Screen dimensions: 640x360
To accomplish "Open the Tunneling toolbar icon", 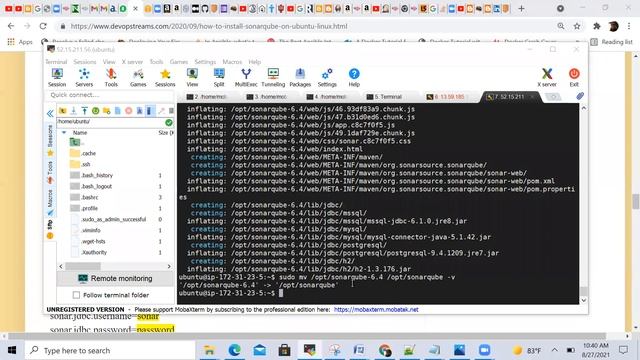I will [x=273, y=77].
